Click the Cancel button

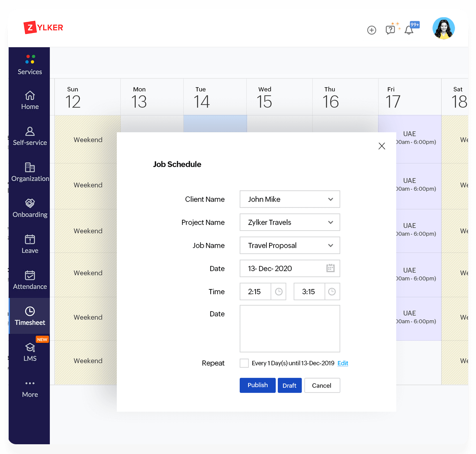tap(322, 385)
